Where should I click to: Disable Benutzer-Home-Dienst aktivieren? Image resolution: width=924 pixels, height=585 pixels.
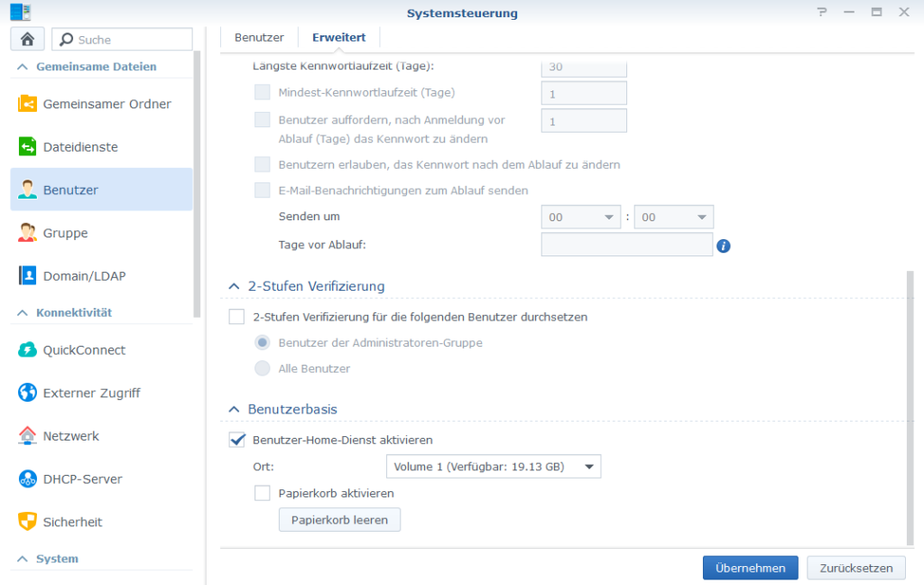[x=236, y=440]
